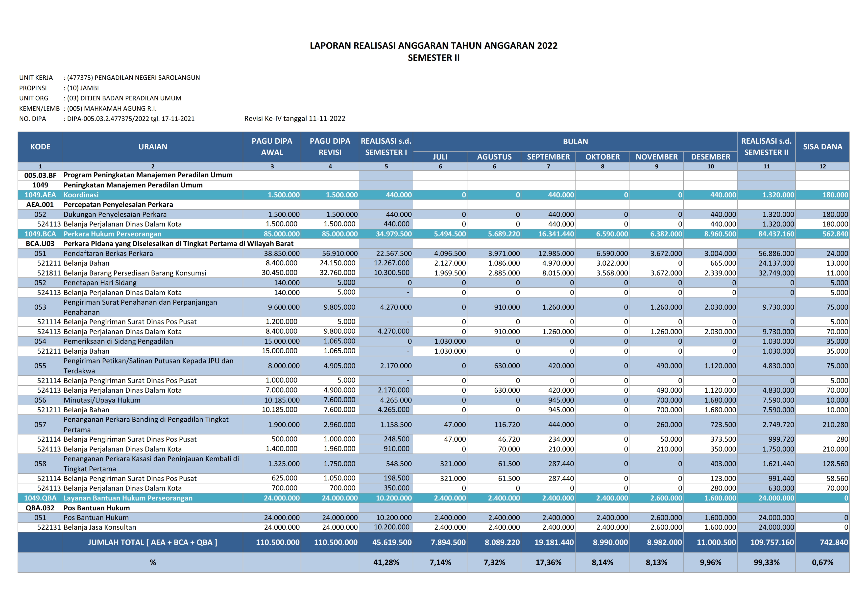Select percentage '99,33%' cell

pos(766,562)
